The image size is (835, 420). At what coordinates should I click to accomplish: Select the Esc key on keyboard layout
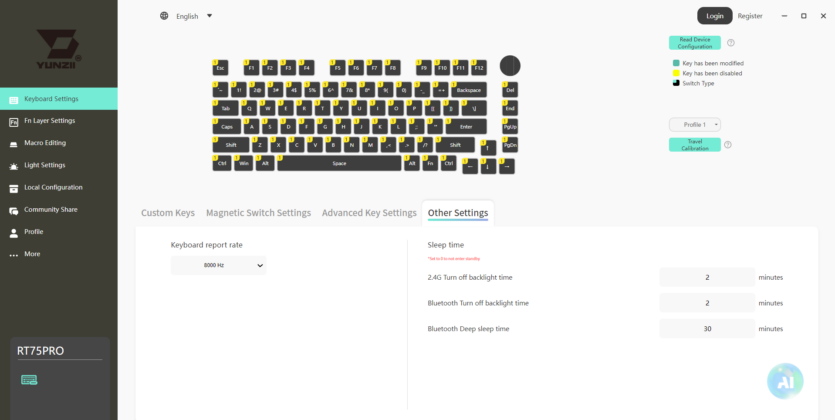pos(220,68)
